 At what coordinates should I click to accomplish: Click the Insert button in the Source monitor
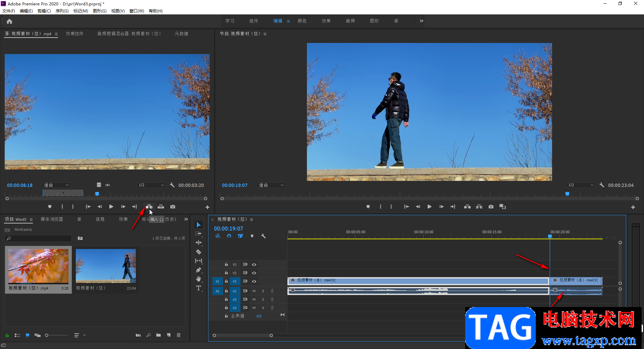[149, 207]
